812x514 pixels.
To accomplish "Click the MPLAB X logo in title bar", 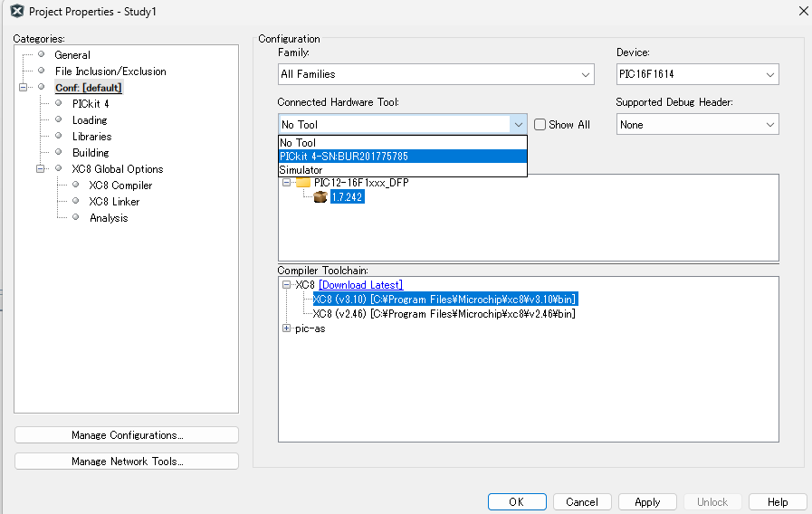I will (16, 11).
